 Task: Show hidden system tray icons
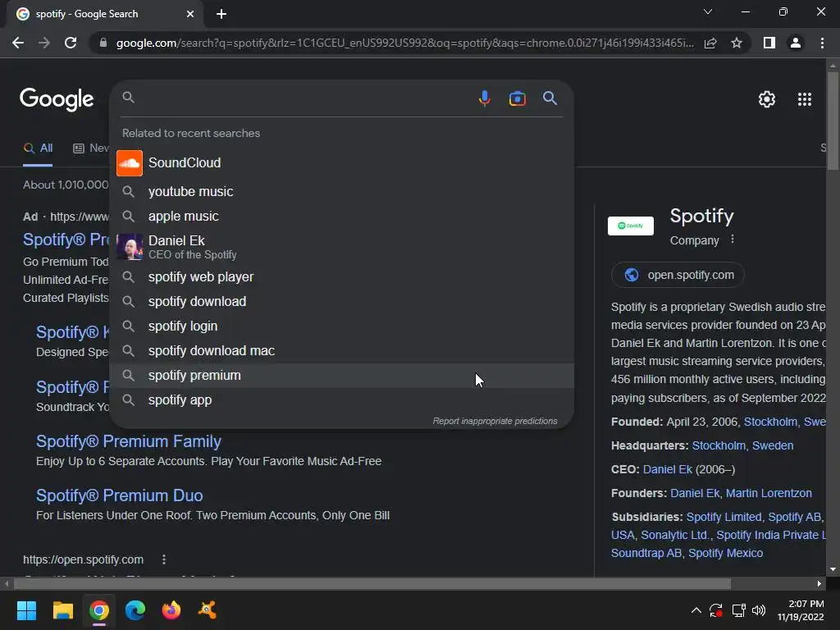point(696,610)
